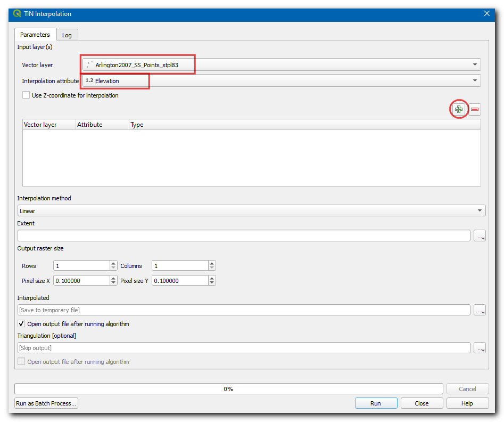Screen dimensions: 504x422
Task: Click the Extent input field
Action: click(x=244, y=236)
